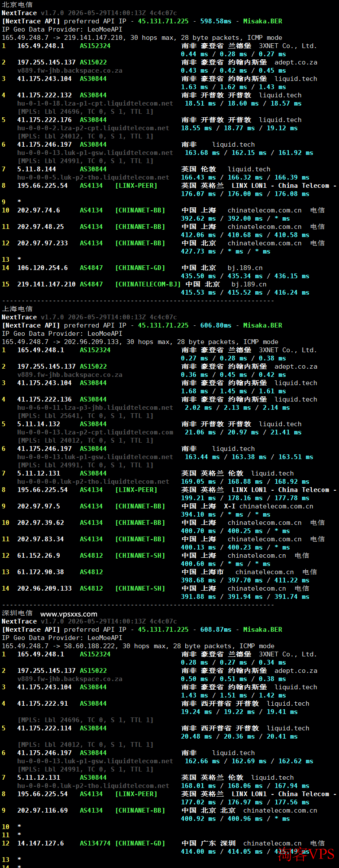
Task: Click hop IP address '202.97.74.6'
Action: pyautogui.click(x=39, y=210)
